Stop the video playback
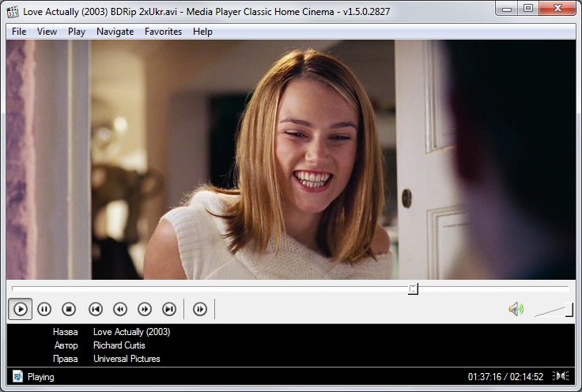This screenshot has width=582, height=392. 69,309
